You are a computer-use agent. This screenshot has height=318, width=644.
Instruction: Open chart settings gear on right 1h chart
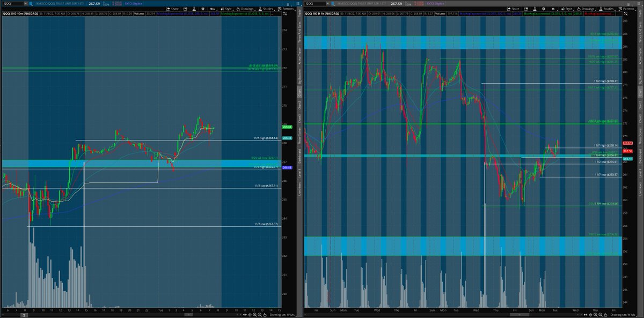[543, 9]
